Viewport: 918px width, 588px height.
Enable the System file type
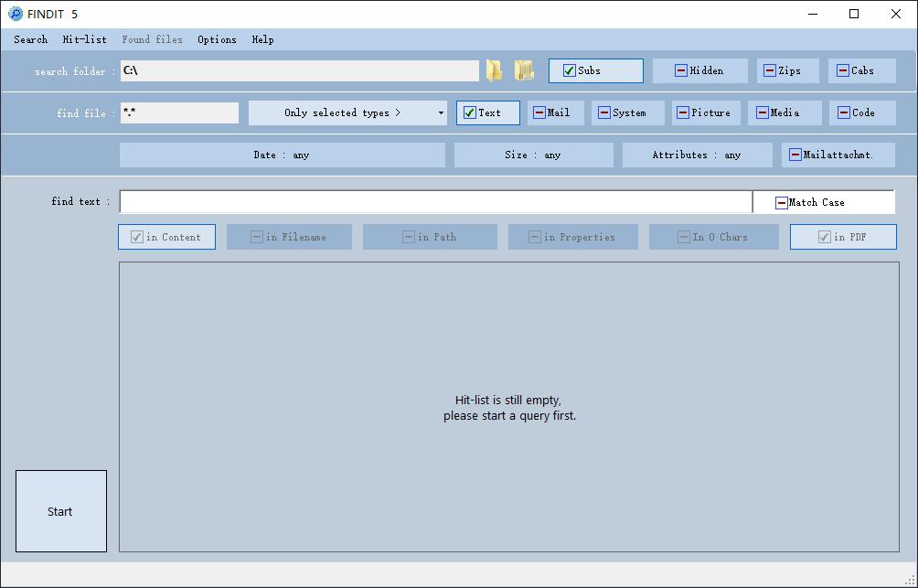(627, 113)
